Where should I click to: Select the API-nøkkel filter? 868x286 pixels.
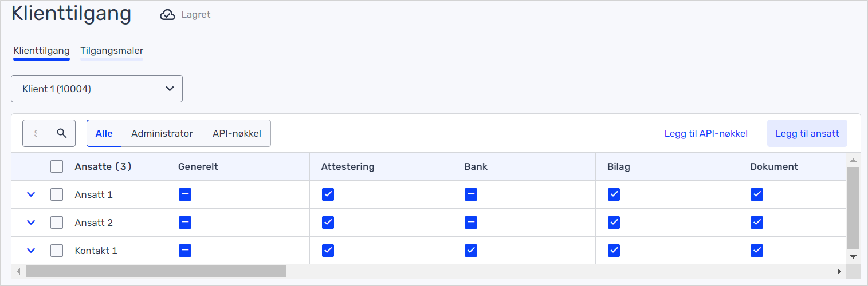[237, 133]
